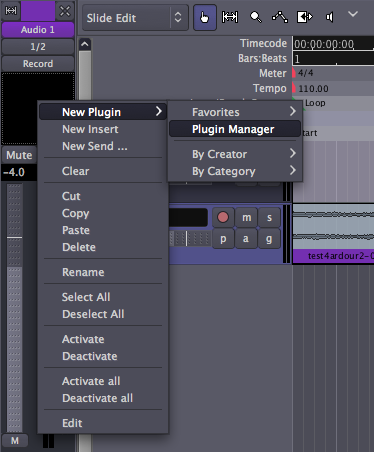
Task: Open Plugin Manager from submenu
Action: 235,129
